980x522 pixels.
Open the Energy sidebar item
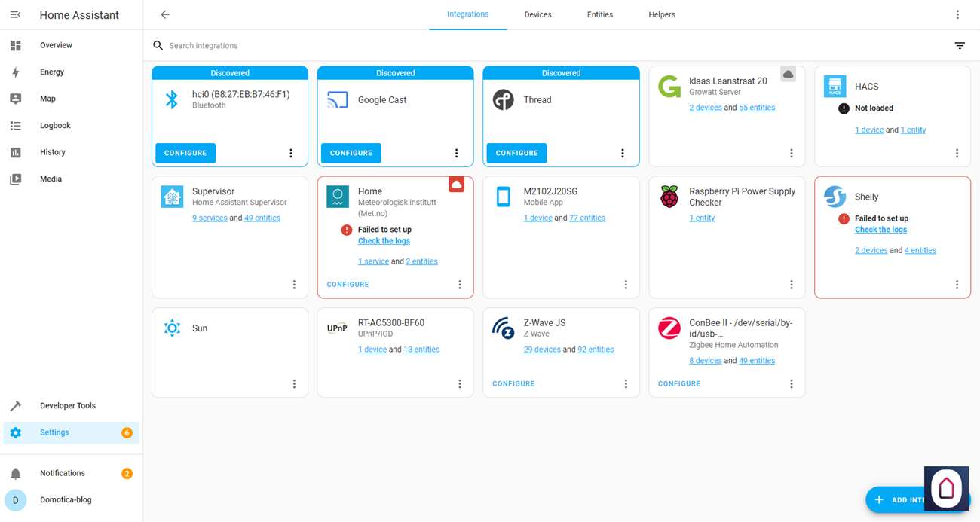[x=52, y=72]
